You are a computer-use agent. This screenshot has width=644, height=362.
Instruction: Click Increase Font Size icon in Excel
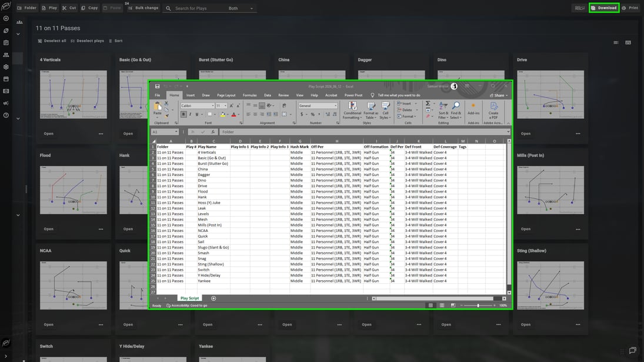tap(232, 105)
